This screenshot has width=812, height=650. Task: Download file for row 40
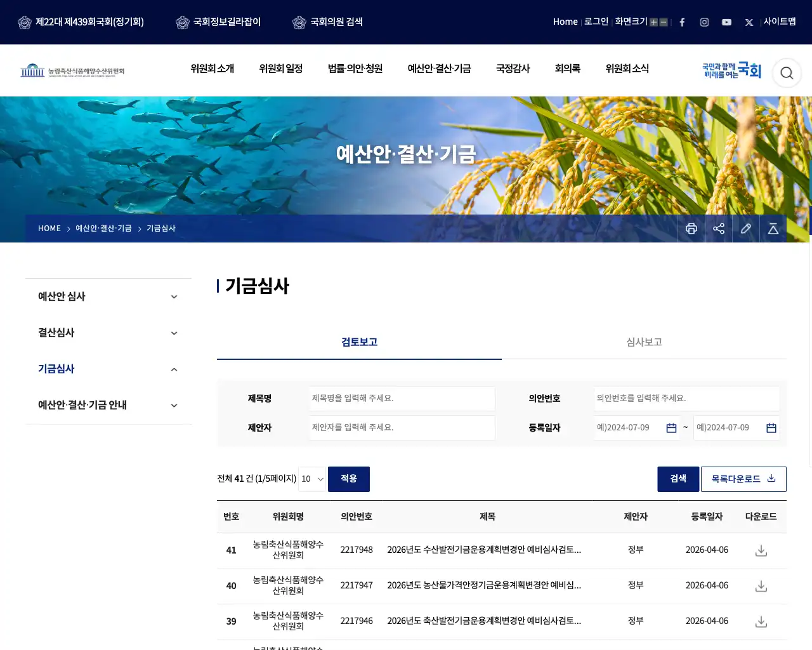(x=761, y=586)
